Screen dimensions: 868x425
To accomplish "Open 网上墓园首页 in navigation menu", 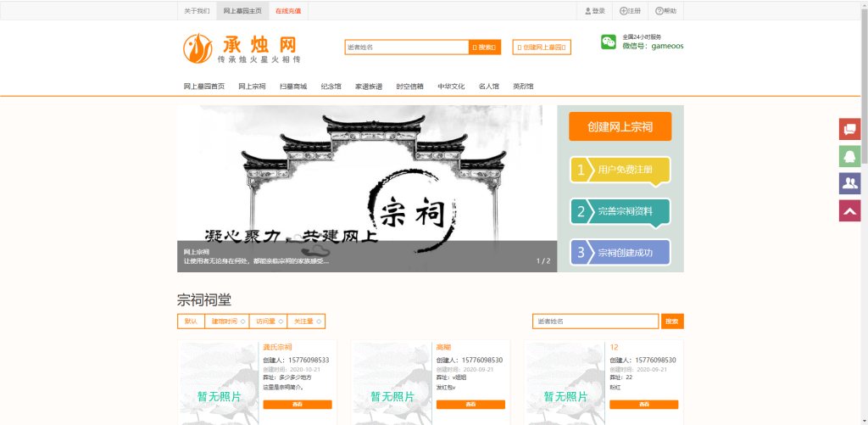I will coord(204,87).
